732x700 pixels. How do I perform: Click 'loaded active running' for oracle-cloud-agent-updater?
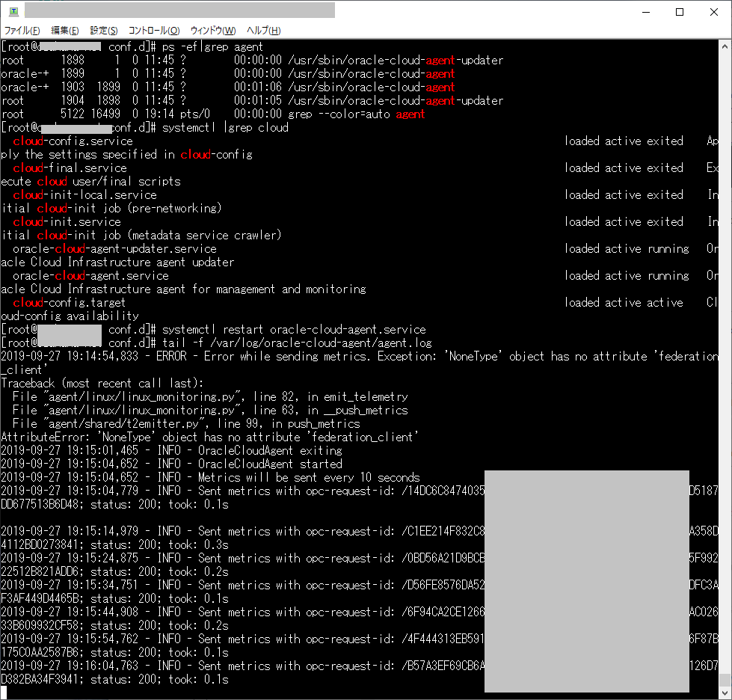pos(627,249)
